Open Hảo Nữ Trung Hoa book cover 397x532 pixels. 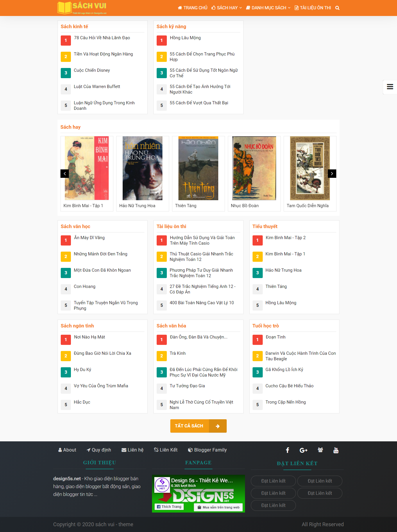click(143, 168)
